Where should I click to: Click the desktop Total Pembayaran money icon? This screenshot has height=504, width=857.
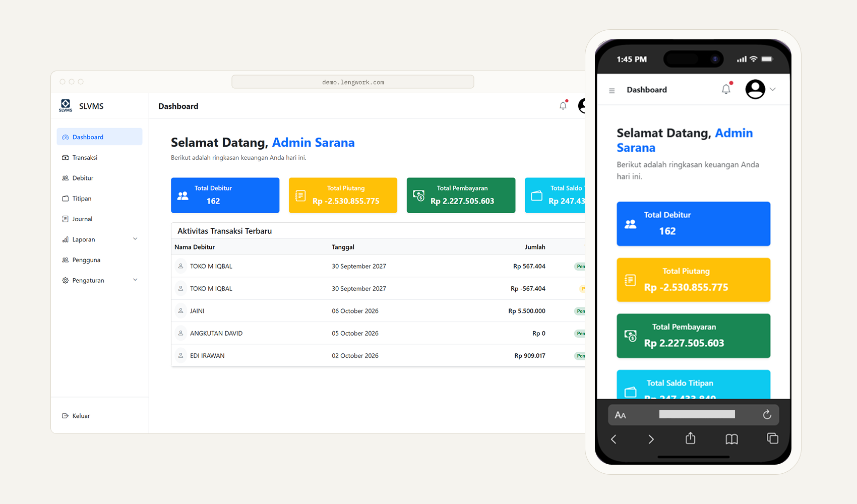pos(418,196)
